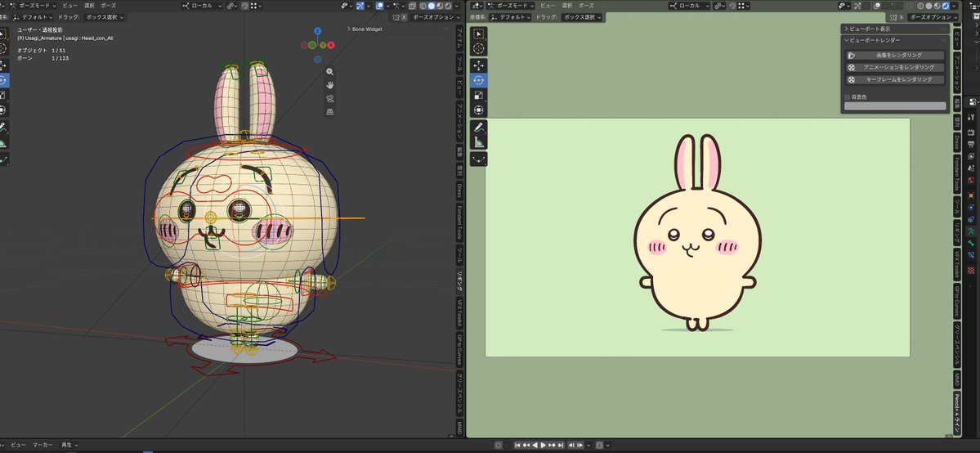Open the 再生 playback popover in timeline
Image resolution: width=980 pixels, height=453 pixels.
[68, 445]
